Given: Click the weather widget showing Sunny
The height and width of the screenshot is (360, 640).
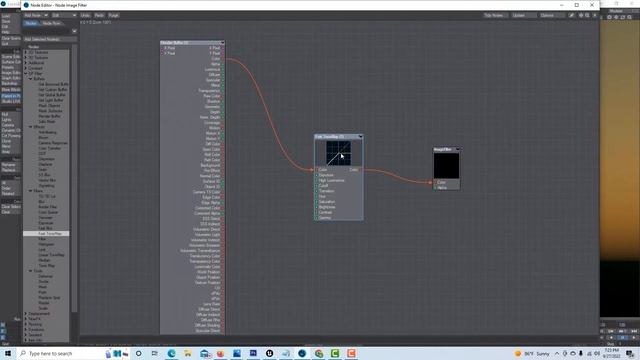Looking at the screenshot, I should click(532, 353).
